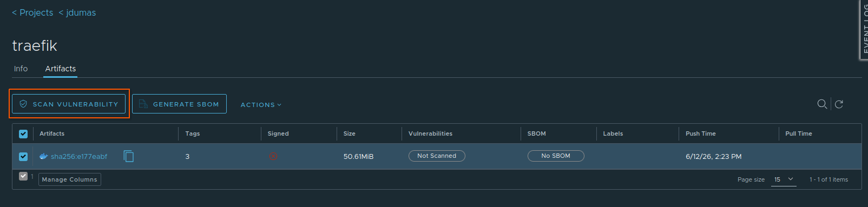Open the Page size dropdown
The image size is (868, 207).
(x=784, y=179)
